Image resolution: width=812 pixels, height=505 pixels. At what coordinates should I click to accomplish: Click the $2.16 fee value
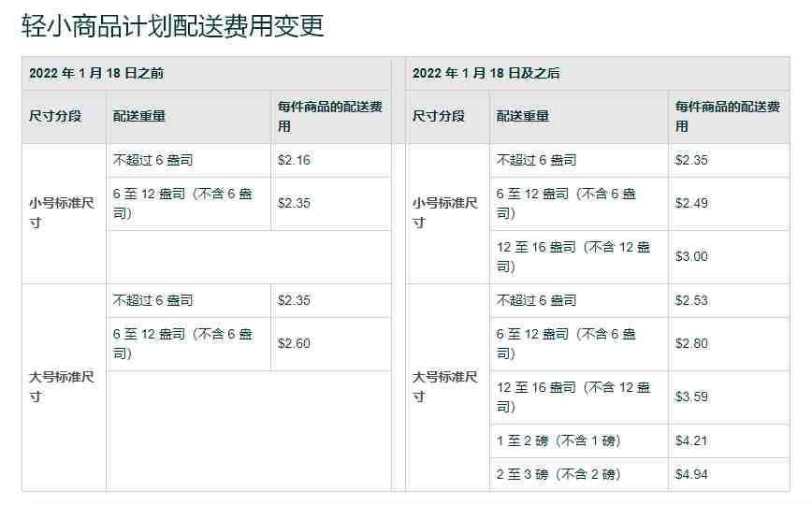[x=294, y=160]
